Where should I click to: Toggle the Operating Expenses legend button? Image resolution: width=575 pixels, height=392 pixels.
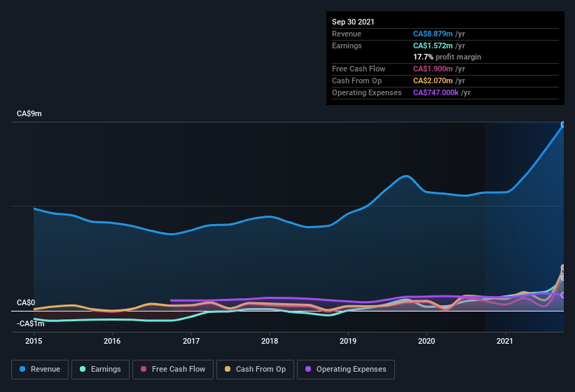pos(346,370)
